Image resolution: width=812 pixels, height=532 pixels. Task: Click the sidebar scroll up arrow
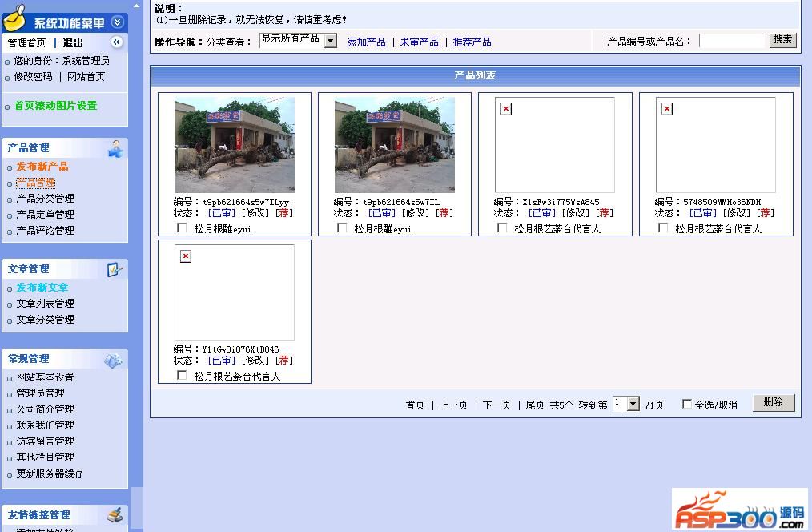(x=137, y=6)
